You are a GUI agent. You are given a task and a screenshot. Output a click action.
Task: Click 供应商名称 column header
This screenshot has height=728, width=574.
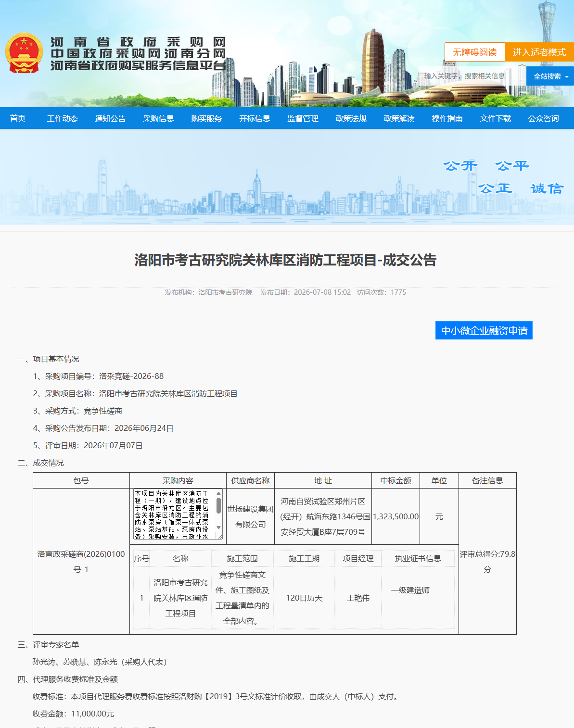pos(250,480)
